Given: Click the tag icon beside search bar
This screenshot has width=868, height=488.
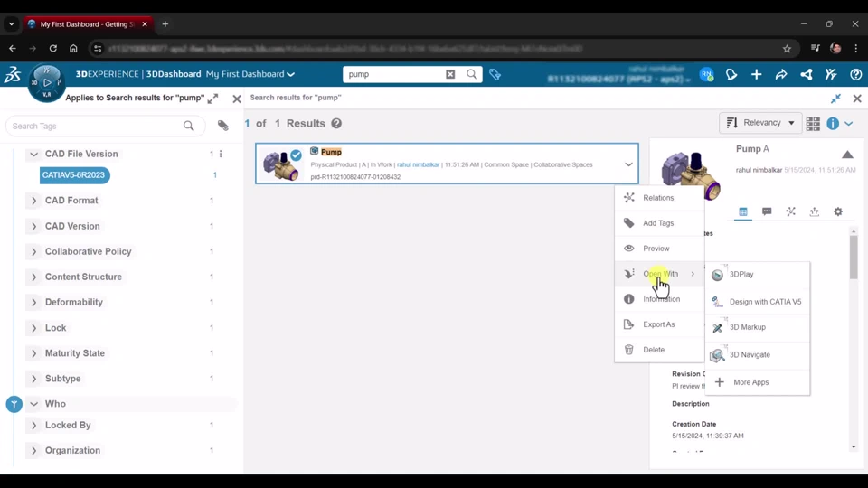Looking at the screenshot, I should click(x=495, y=74).
